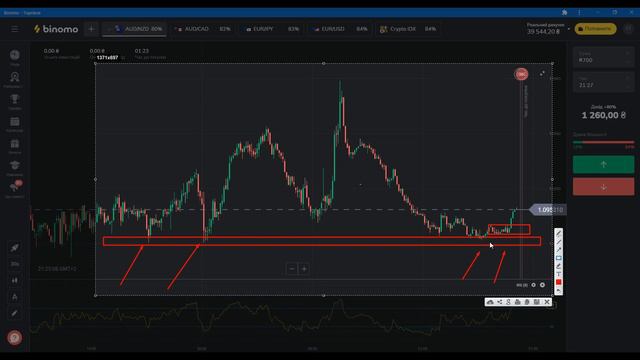Increase the trade amount with plus
The height and width of the screenshot is (360, 640).
coord(628,53)
